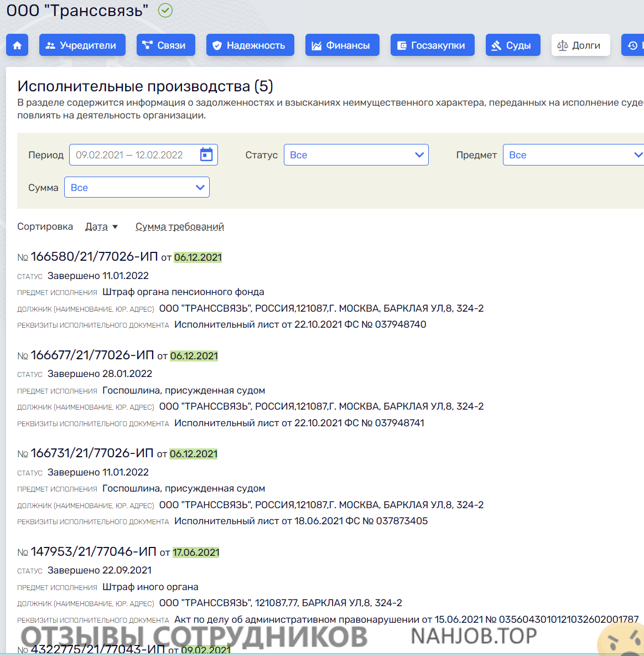Click the ООО "Транссвязь" company title
This screenshot has height=656, width=644.
pos(77,11)
